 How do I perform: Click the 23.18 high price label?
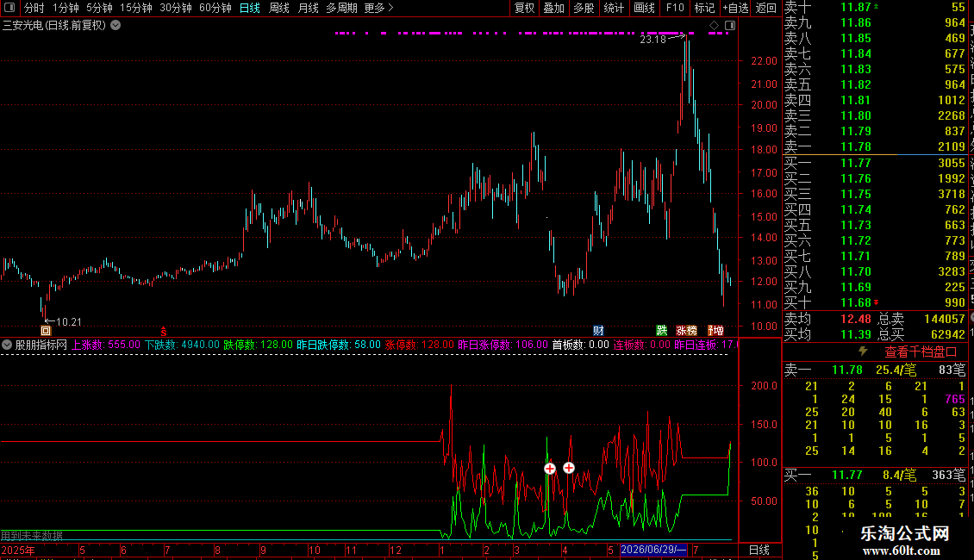[652, 39]
